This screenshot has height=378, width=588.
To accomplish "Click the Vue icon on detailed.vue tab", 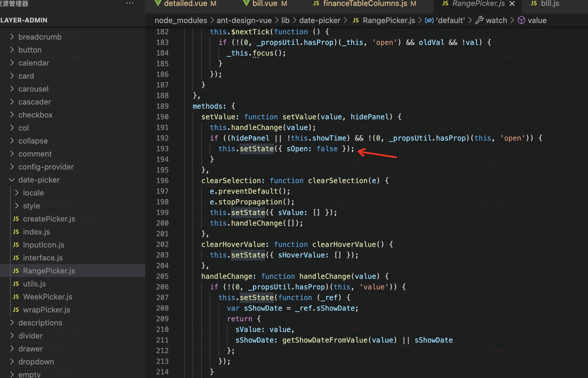I will tap(158, 3).
